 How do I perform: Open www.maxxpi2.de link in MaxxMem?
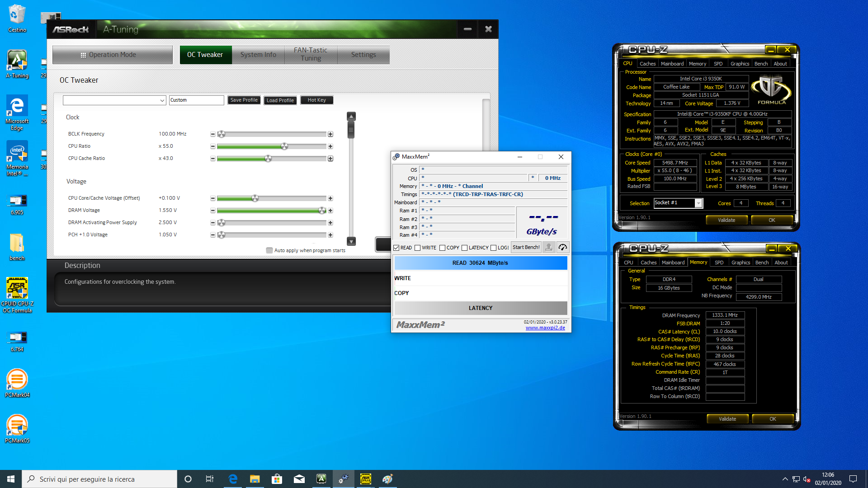click(x=545, y=328)
